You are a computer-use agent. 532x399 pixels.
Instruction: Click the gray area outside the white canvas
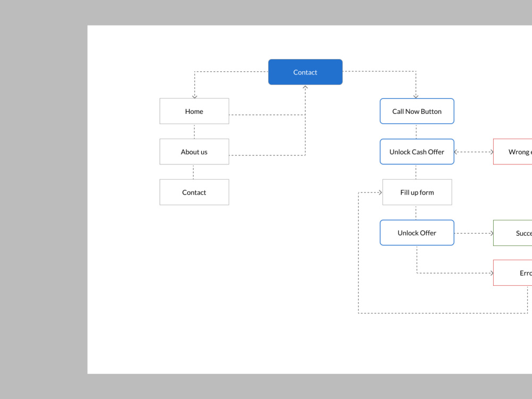tap(43, 213)
